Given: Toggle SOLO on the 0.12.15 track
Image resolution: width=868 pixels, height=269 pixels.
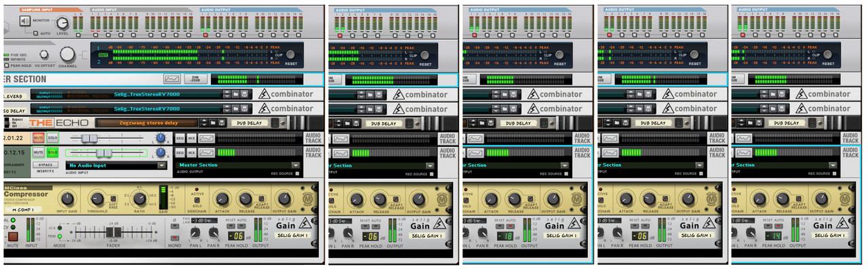Looking at the screenshot, I should tap(52, 152).
